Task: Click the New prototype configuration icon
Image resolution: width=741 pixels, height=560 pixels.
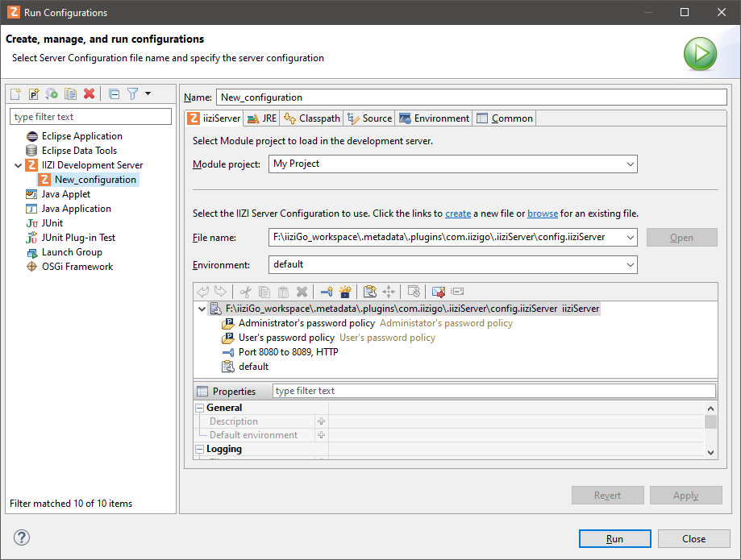Action: (x=34, y=94)
